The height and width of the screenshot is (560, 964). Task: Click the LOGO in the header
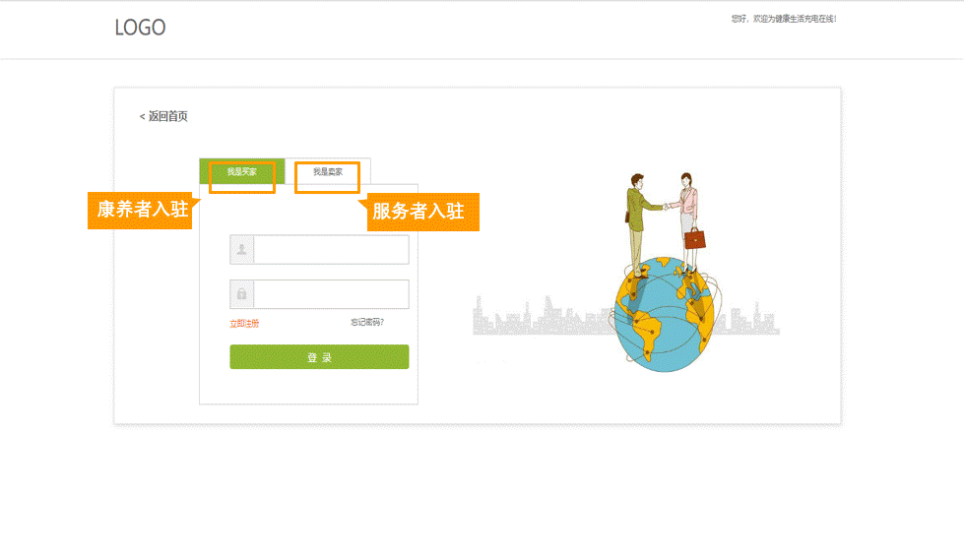[x=140, y=28]
